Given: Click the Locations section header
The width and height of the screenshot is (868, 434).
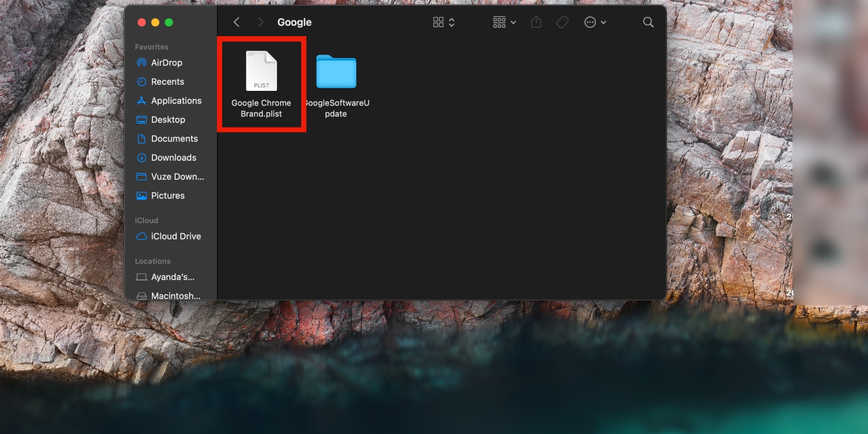Looking at the screenshot, I should click(153, 261).
